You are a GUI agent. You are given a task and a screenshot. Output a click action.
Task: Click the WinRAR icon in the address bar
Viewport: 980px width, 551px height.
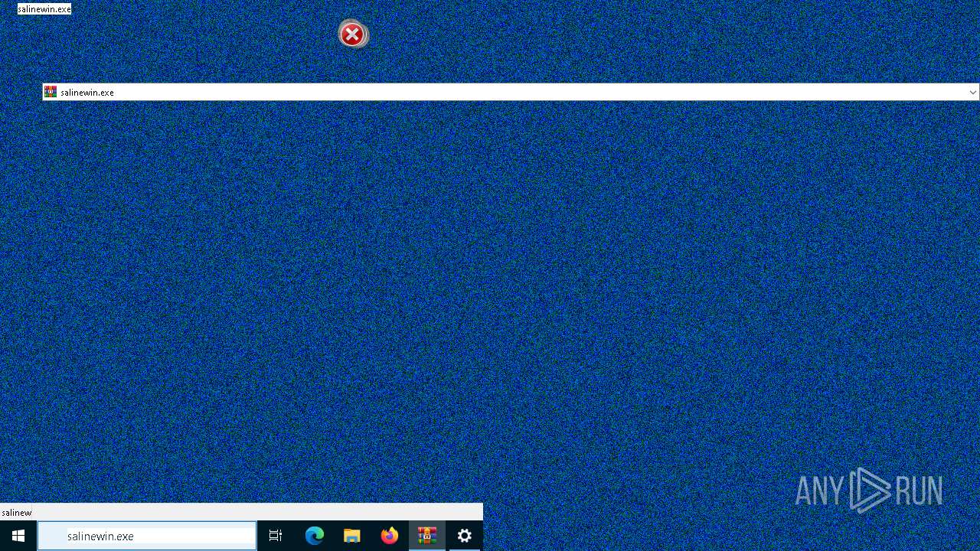point(51,92)
